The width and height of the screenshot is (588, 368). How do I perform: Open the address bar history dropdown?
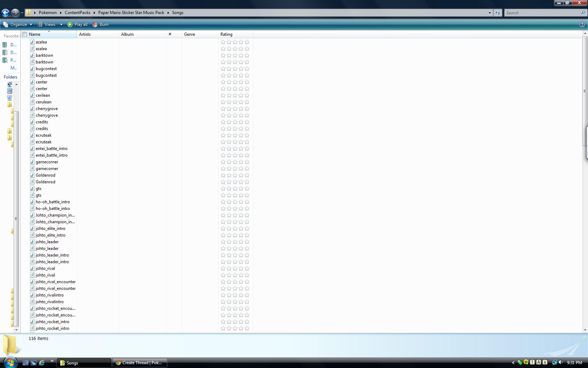coord(490,13)
